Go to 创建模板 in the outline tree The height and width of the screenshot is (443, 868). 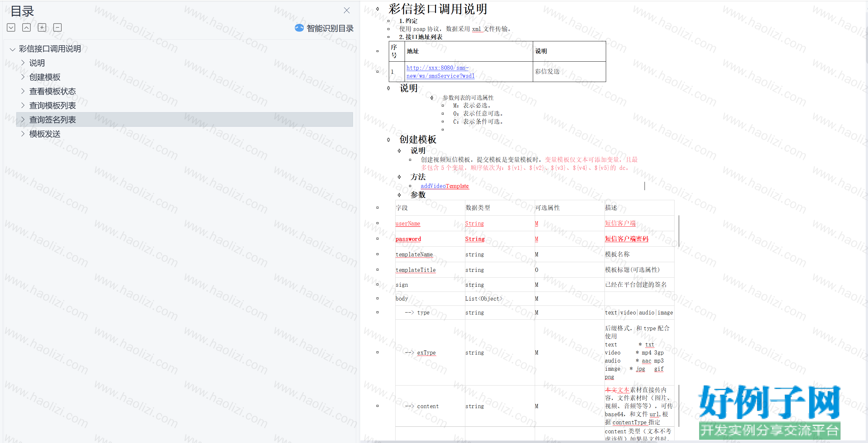[x=45, y=77]
